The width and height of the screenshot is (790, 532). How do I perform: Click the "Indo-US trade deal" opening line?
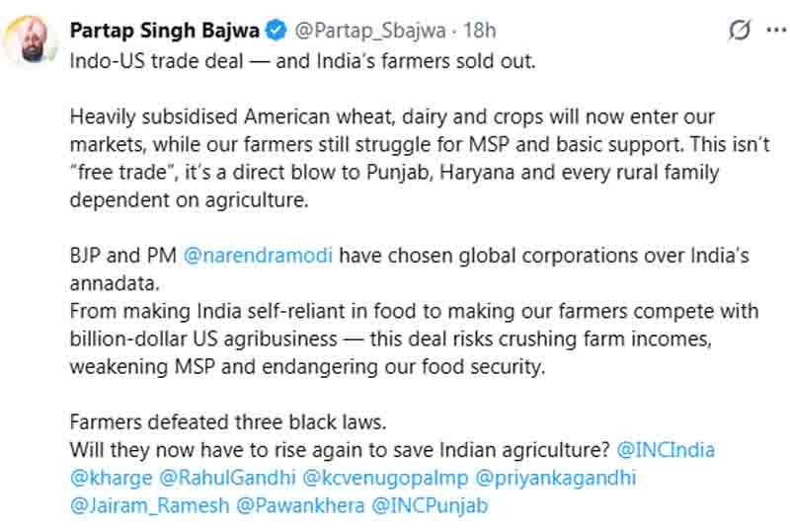[302, 59]
